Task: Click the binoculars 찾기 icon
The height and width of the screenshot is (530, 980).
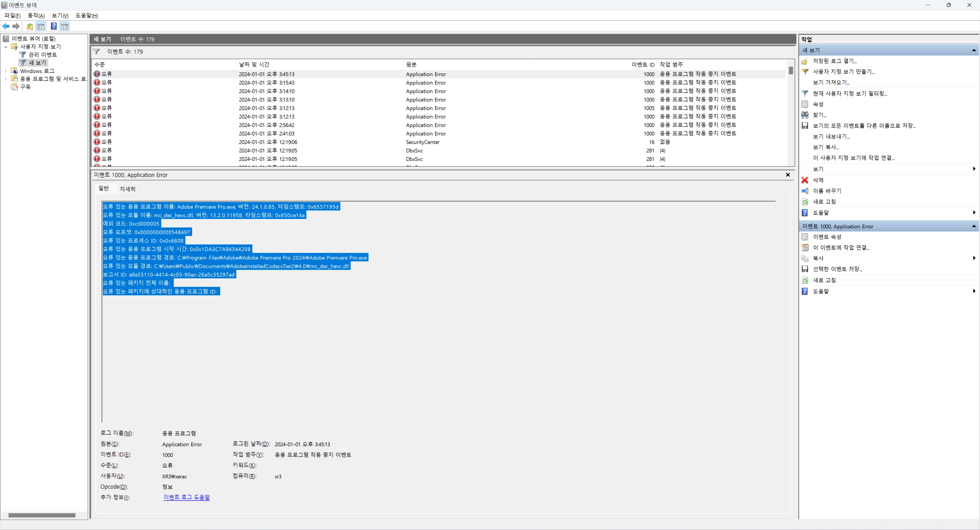Action: click(805, 115)
